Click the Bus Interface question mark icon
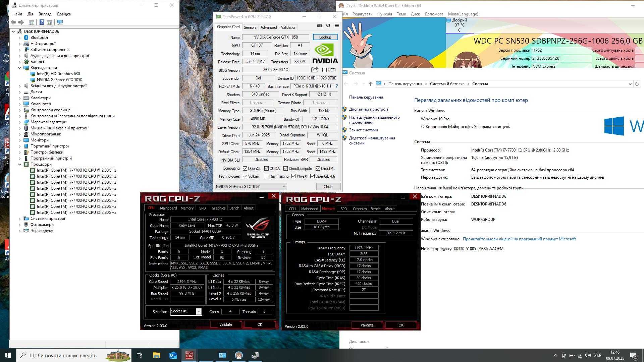The height and width of the screenshot is (362, 644). 337,86
